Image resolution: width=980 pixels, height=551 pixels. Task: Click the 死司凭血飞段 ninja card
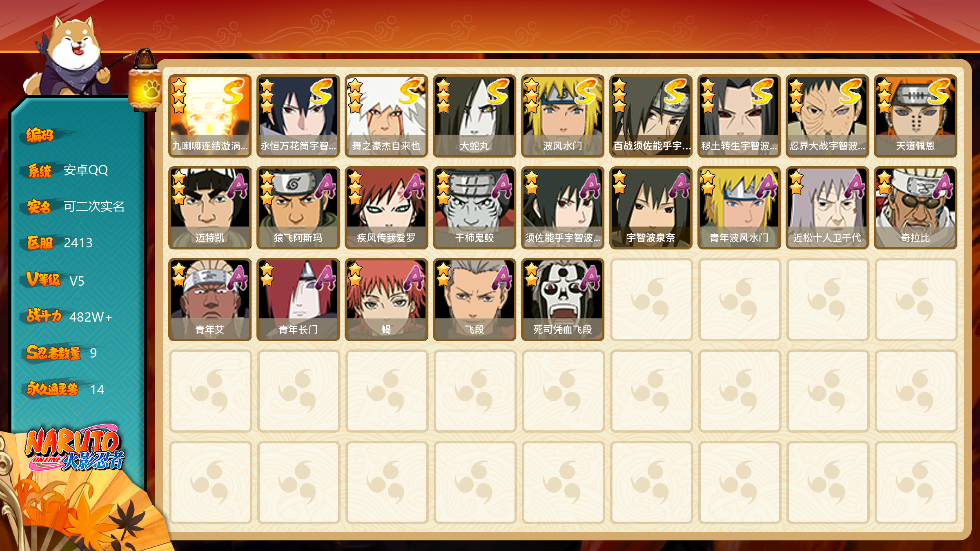562,300
